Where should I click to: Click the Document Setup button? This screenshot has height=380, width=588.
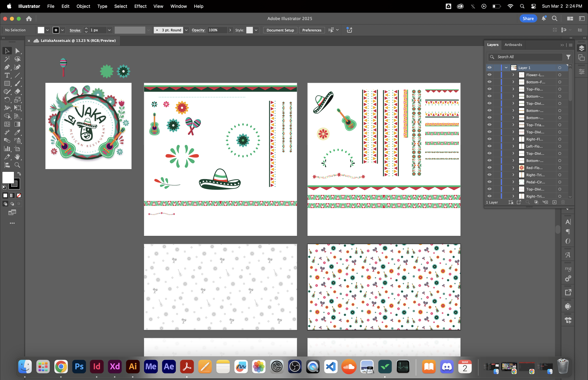coord(280,30)
